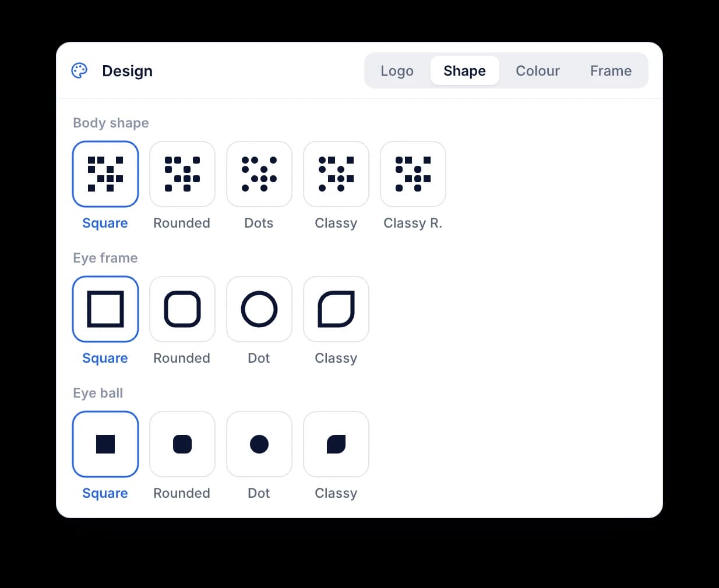Viewport: 719px width, 588px height.
Task: Click the Dot label under Eye frame
Action: point(259,358)
